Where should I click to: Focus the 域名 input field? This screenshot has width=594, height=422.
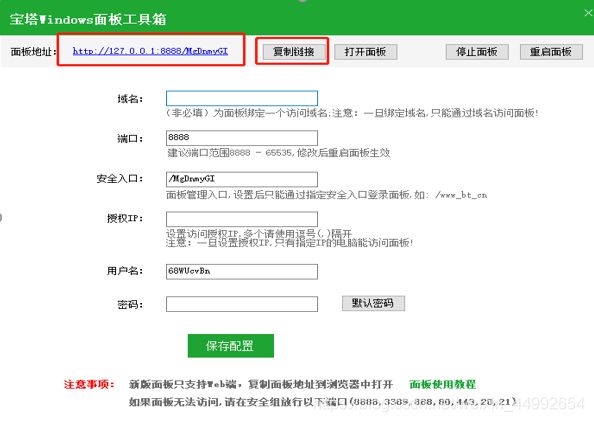tap(242, 98)
